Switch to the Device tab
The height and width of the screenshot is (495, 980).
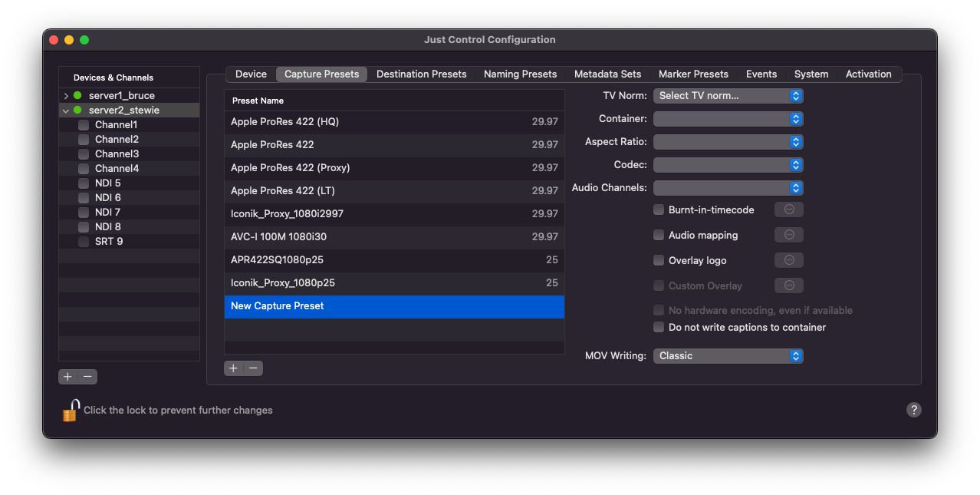(251, 74)
